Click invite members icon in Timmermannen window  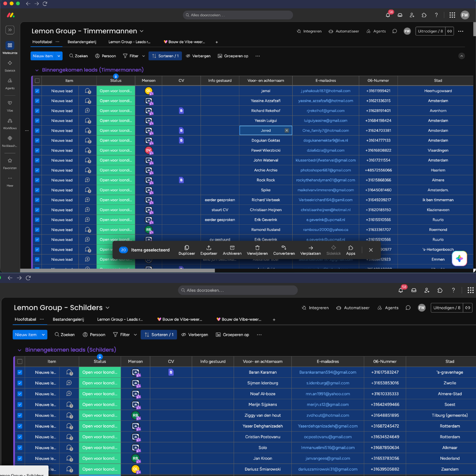click(x=412, y=15)
